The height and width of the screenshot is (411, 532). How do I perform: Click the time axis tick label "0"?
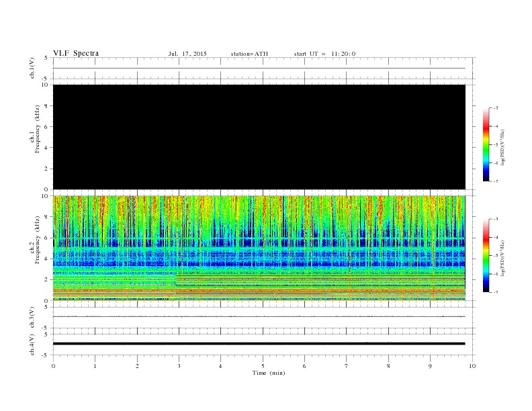53,366
